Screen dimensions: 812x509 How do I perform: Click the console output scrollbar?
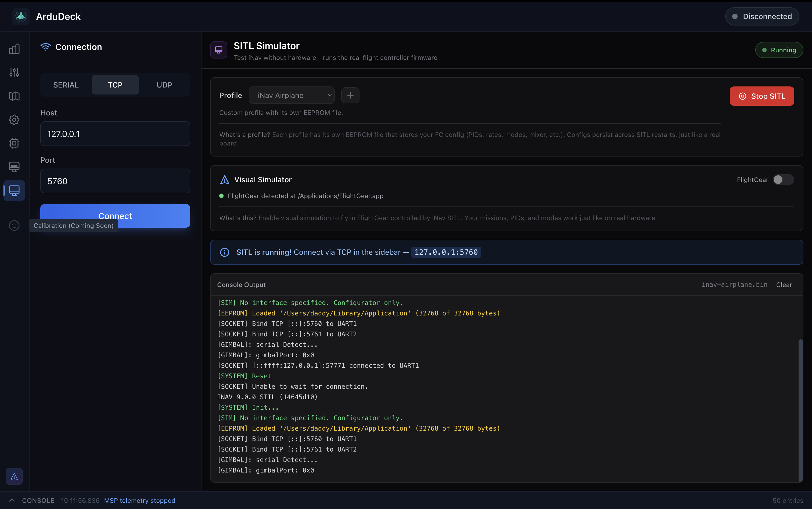800,410
